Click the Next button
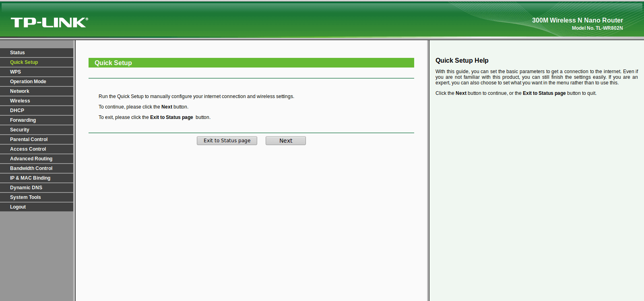 [286, 141]
